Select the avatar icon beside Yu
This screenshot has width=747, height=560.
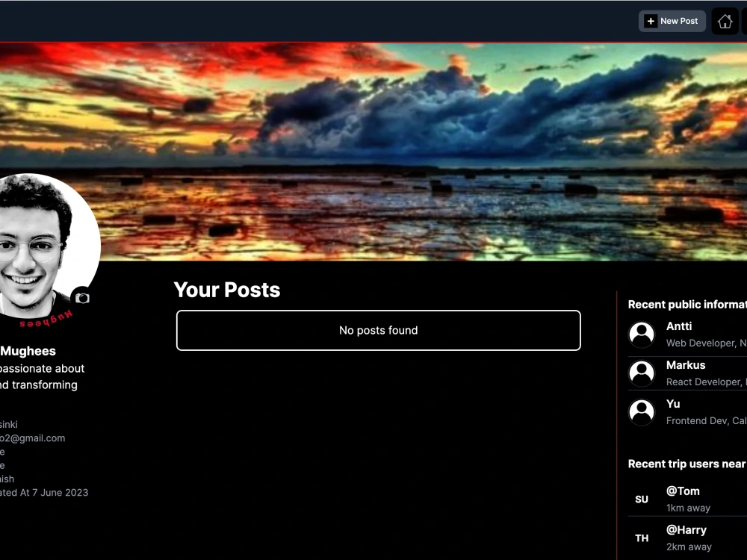coord(641,412)
